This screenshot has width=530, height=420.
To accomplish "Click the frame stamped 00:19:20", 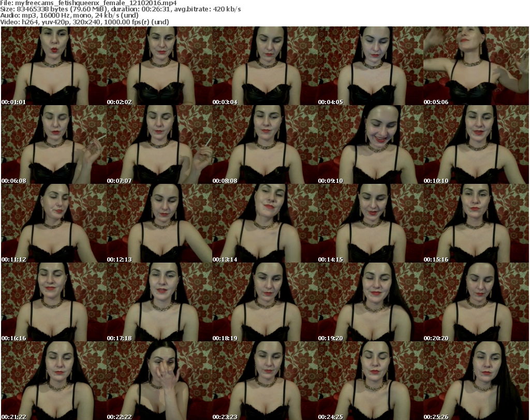I will pyautogui.click(x=370, y=302).
